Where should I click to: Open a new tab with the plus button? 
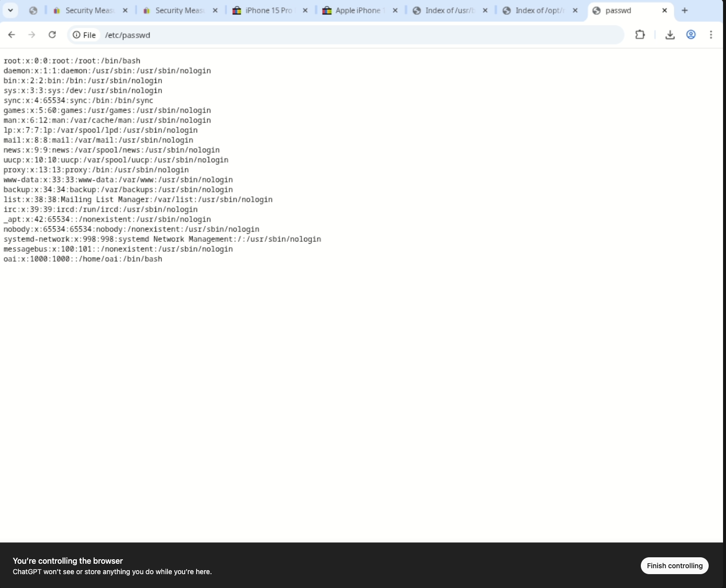(685, 10)
